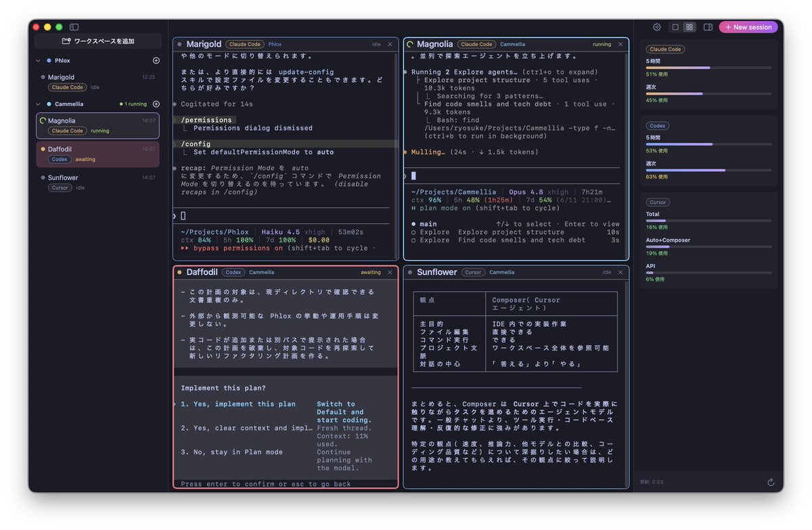This screenshot has width=812, height=530.
Task: Click the Sunflower pane title
Action: point(436,272)
